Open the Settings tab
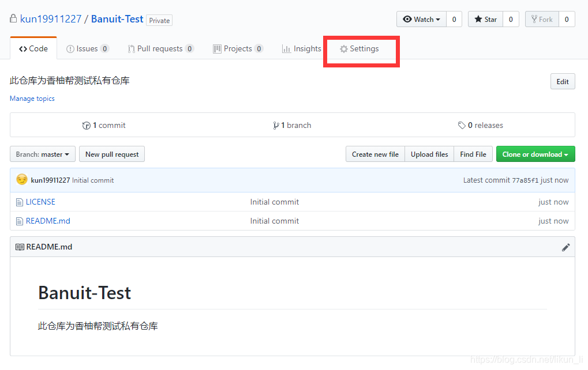The width and height of the screenshot is (588, 370). click(x=359, y=48)
